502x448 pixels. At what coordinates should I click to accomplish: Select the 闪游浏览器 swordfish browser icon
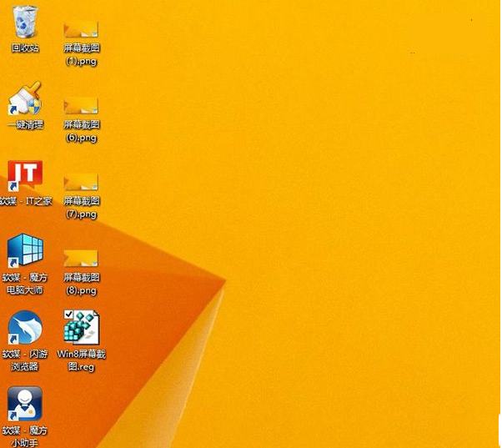(x=25, y=328)
